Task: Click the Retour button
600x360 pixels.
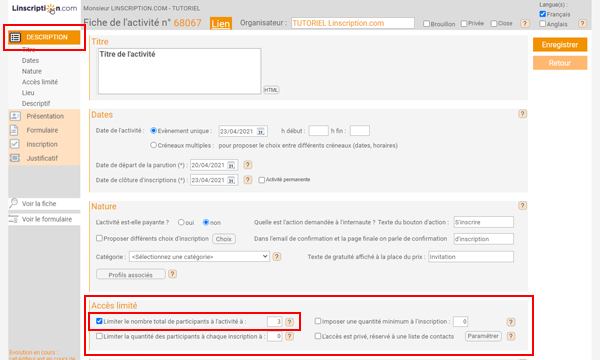Action: (560, 63)
